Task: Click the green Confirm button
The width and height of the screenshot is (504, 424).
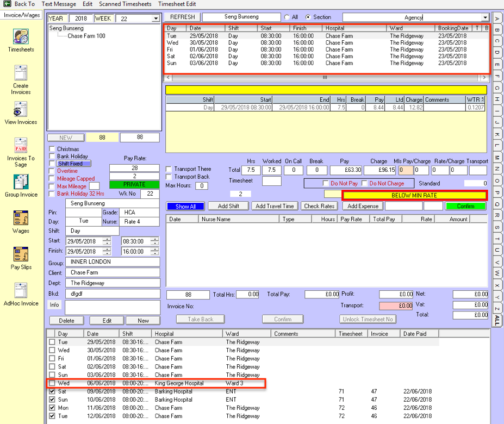Action: coord(465,206)
